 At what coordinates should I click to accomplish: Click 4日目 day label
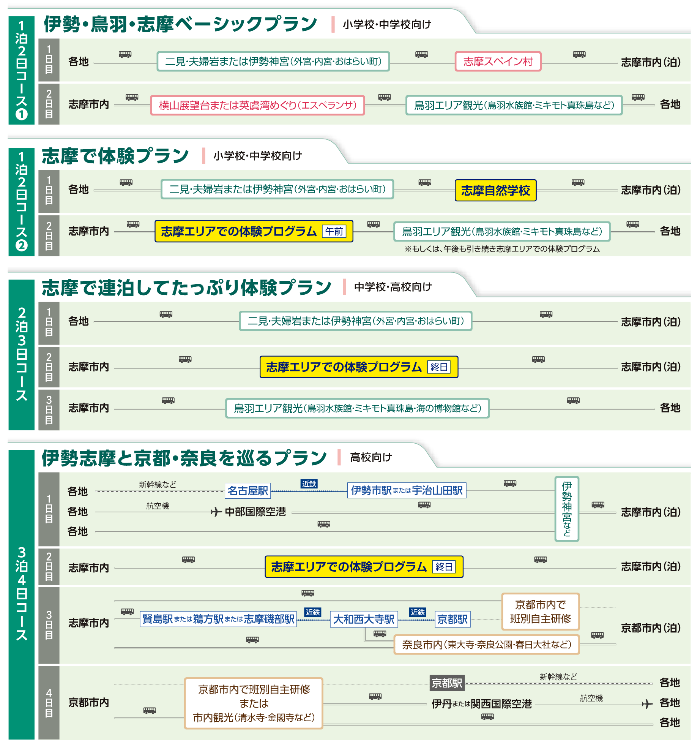[49, 703]
